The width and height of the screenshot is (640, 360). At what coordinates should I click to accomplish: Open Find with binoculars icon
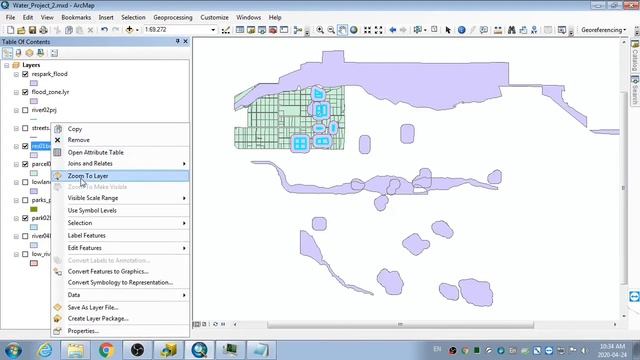tap(511, 30)
